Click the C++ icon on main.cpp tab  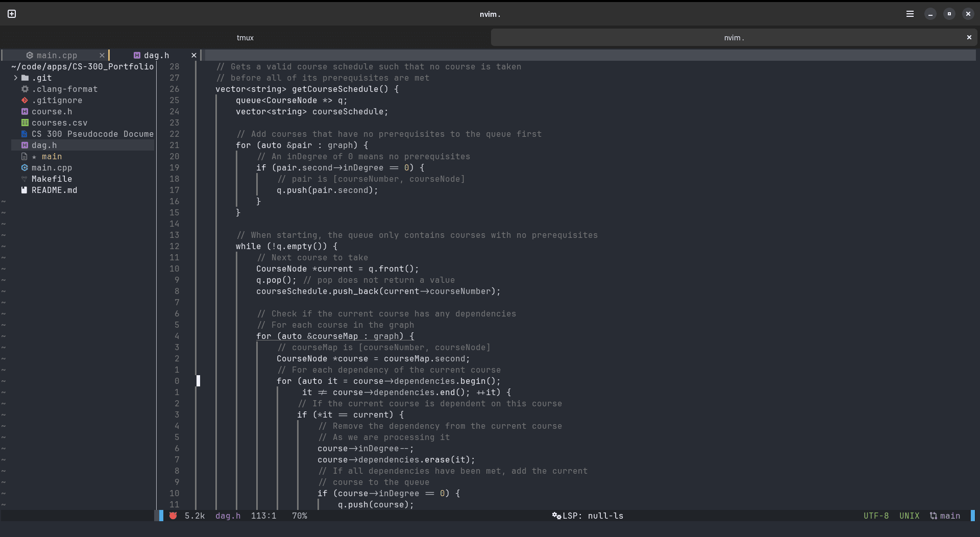[30, 55]
